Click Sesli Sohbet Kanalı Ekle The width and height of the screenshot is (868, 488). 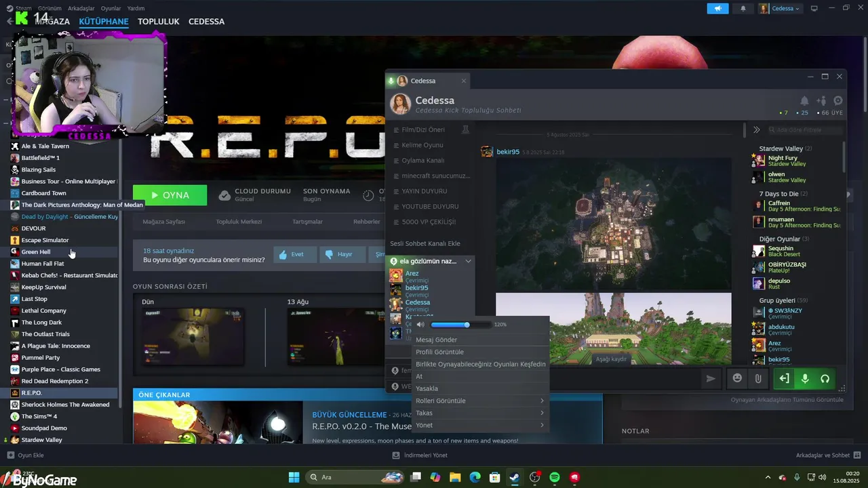(425, 243)
